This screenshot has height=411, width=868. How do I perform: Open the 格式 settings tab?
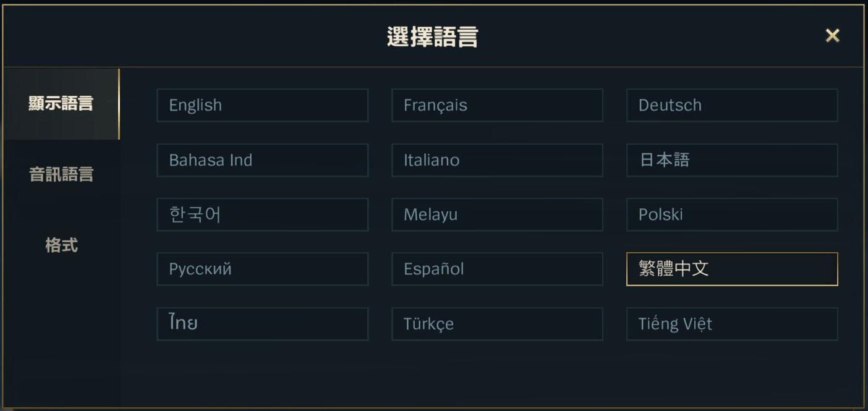coord(60,245)
